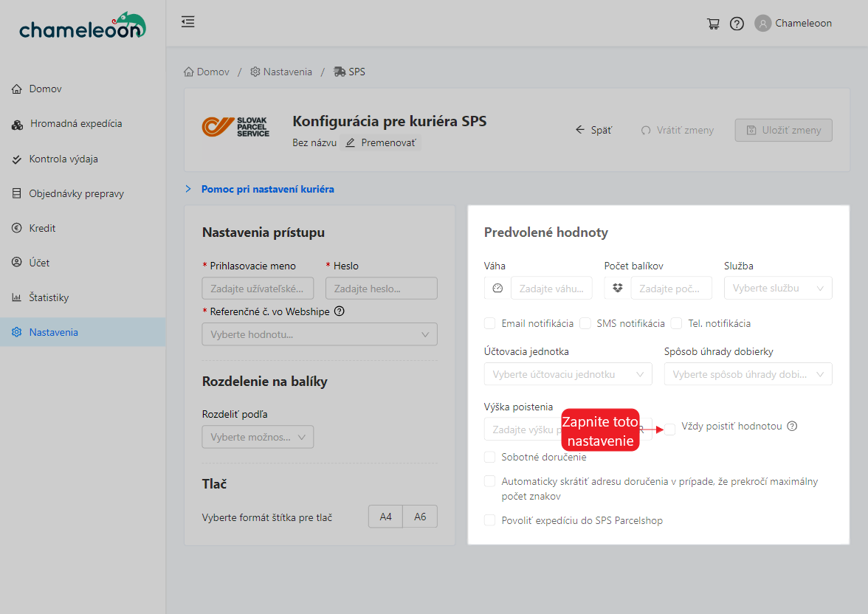Go to Štatistiky in the sidebar
This screenshot has width=868, height=614.
pos(49,297)
